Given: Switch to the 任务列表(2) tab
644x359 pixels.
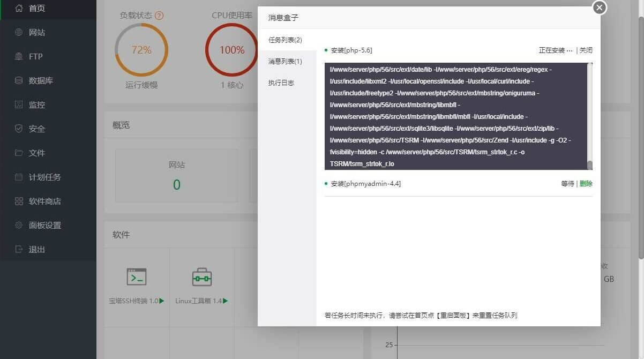Looking at the screenshot, I should pyautogui.click(x=285, y=40).
